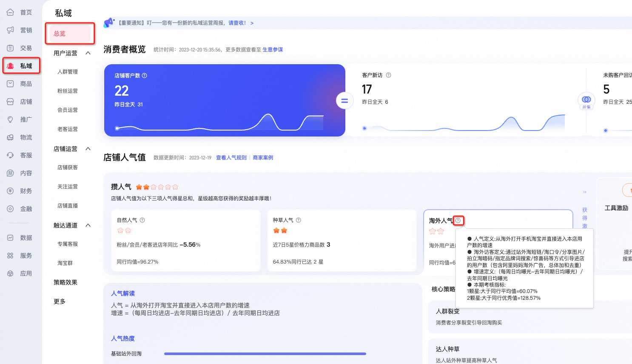The image size is (632, 364).
Task: Open the 人群裂变 strategy card
Action: click(530, 317)
